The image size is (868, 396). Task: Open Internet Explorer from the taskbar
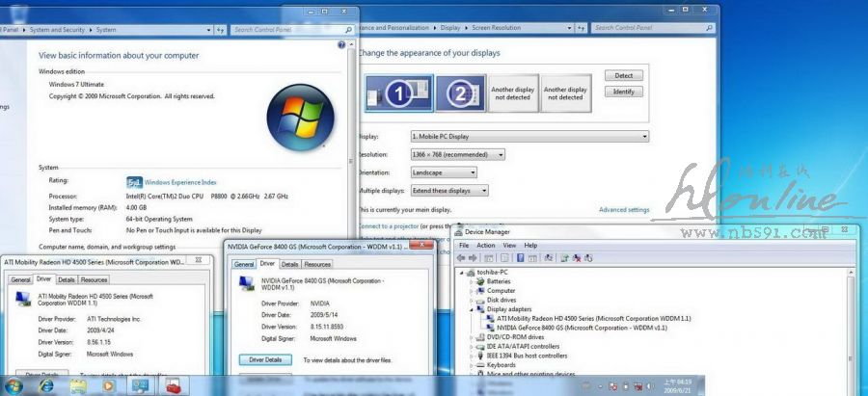click(x=45, y=385)
